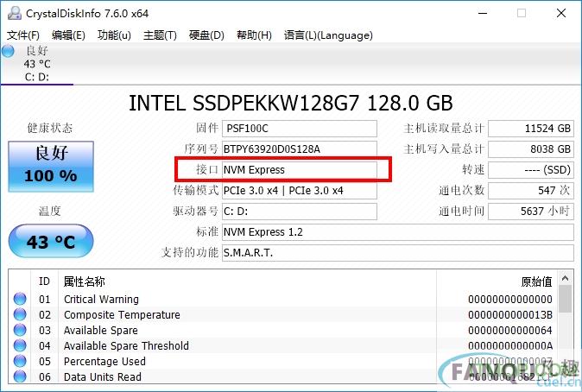Viewport: 582px width, 392px height.
Task: Click the status orb for Composite Temperature
Action: (20, 314)
